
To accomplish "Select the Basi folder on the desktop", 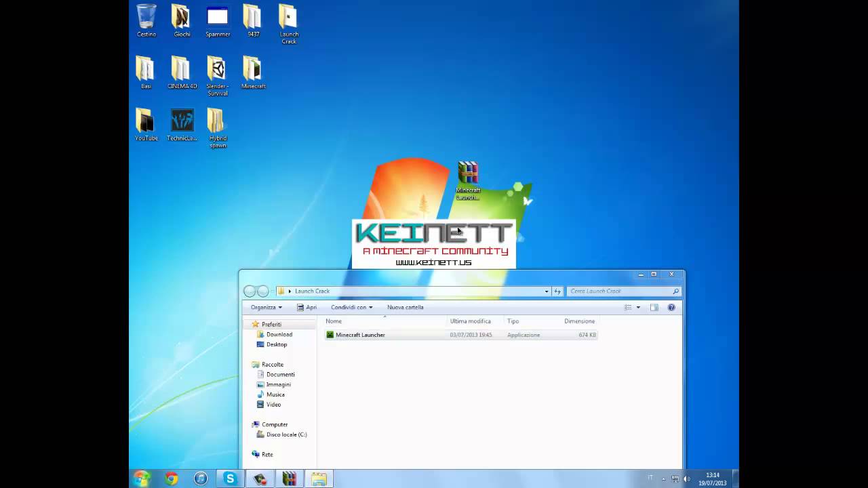I will (x=146, y=73).
